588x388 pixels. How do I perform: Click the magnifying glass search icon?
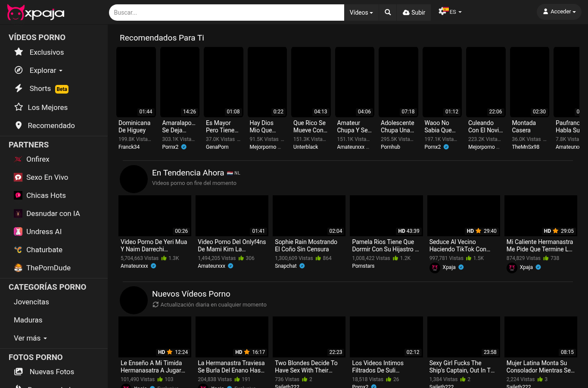388,13
